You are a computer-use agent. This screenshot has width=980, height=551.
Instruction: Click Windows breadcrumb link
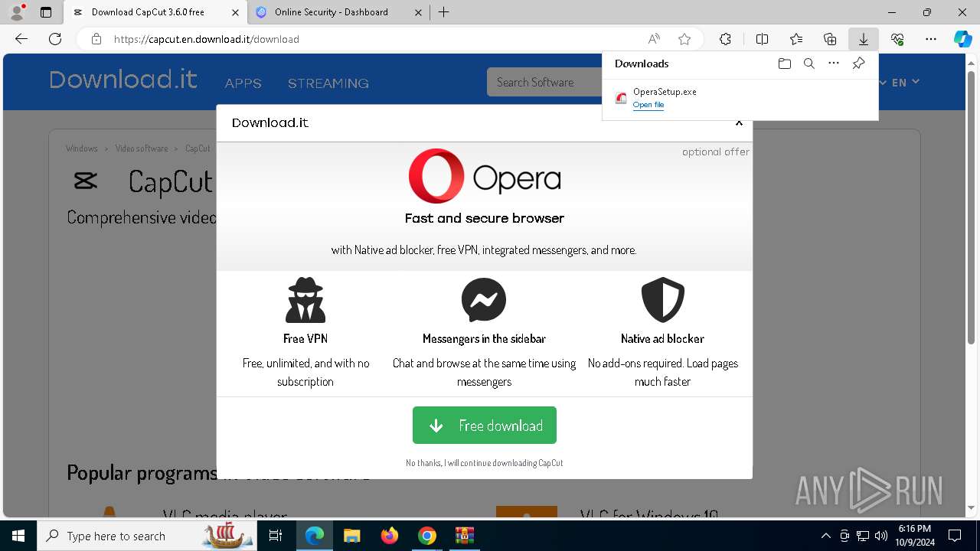(82, 148)
